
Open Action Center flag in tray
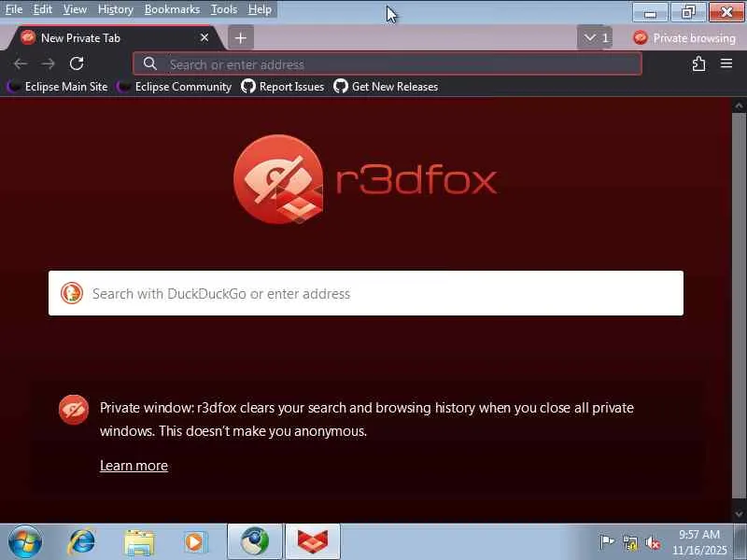click(606, 542)
